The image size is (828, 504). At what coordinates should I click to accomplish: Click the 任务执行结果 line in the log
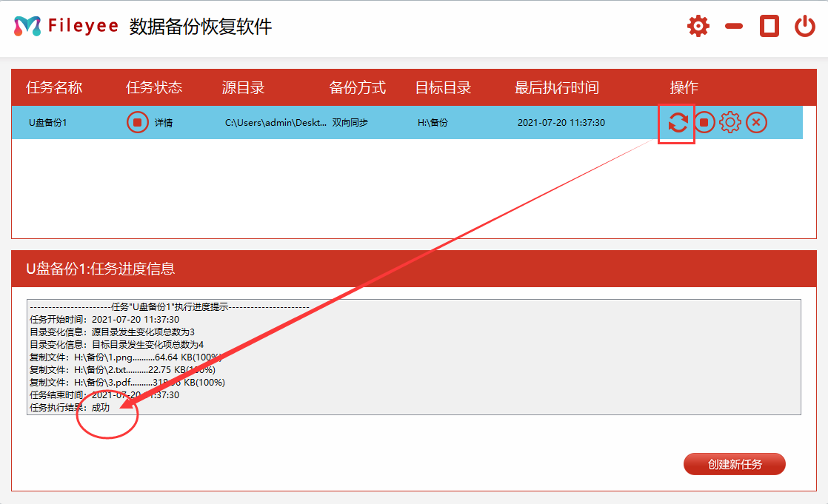pyautogui.click(x=70, y=408)
